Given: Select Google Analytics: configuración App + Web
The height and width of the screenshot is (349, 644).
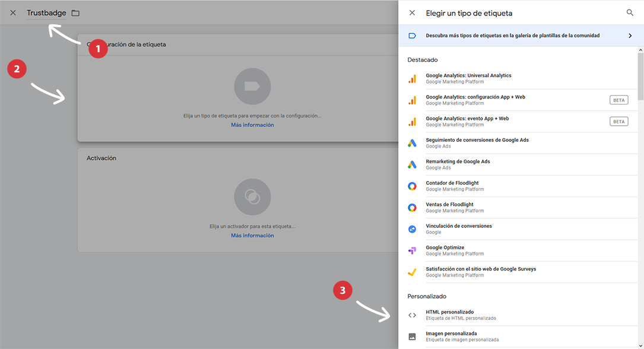Looking at the screenshot, I should [x=522, y=100].
